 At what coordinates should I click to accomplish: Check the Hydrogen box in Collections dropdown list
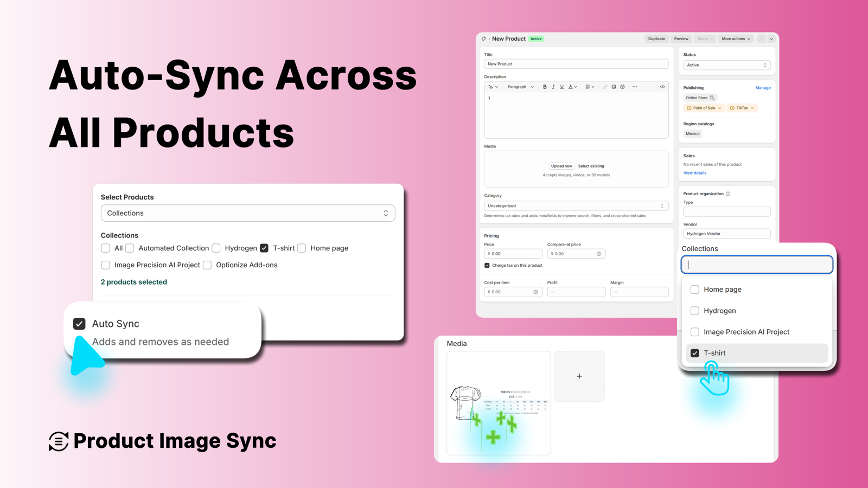click(694, 311)
